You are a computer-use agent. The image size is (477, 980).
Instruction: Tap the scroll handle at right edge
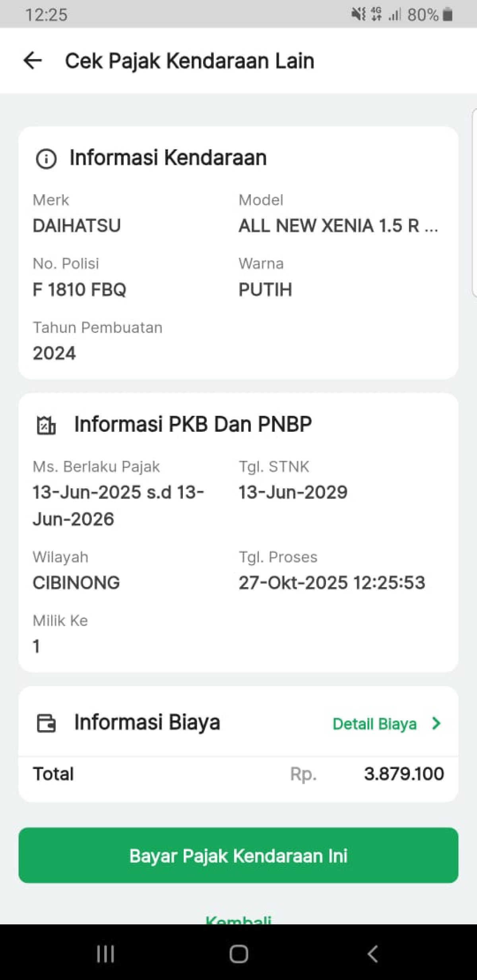pyautogui.click(x=474, y=202)
